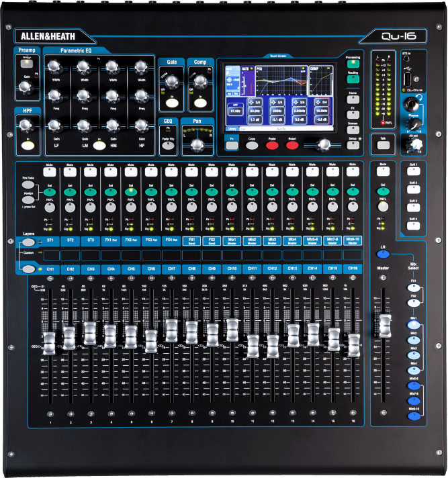Click the HF Gain knob

142,125
